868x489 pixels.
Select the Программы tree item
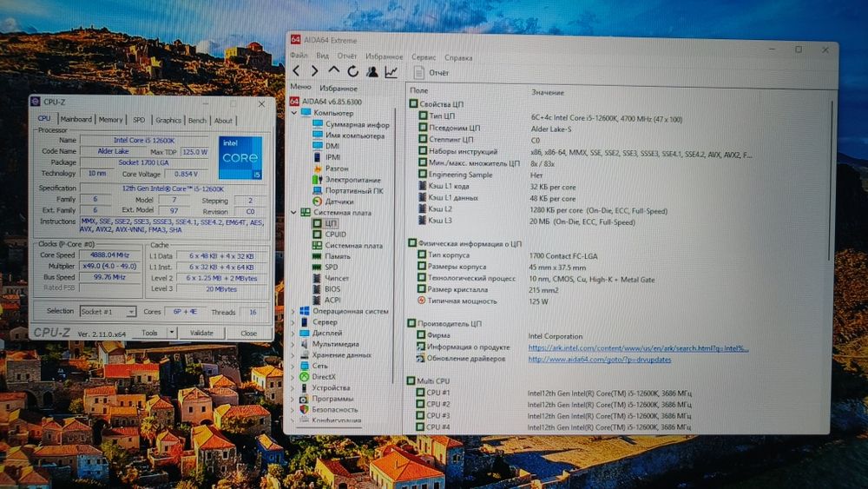[326, 399]
